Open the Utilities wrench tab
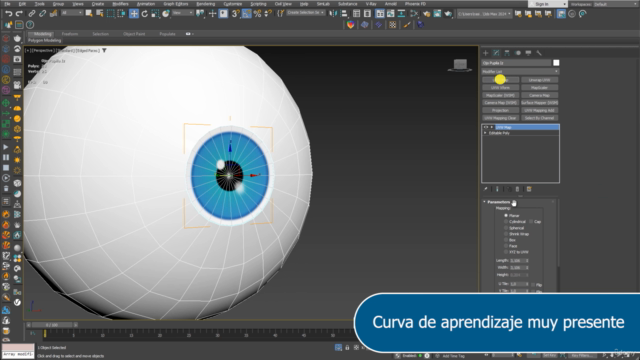 [x=539, y=53]
